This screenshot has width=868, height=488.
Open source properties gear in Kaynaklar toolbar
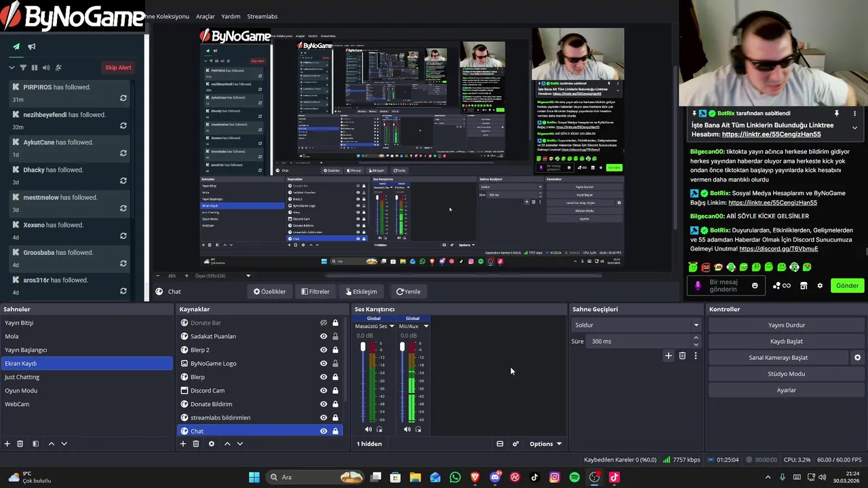coord(212,444)
